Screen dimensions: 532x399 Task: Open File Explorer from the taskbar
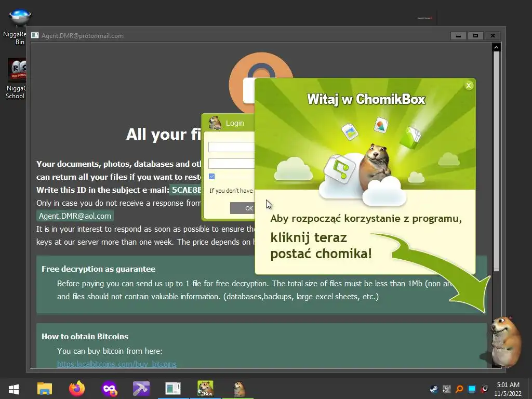click(x=45, y=389)
